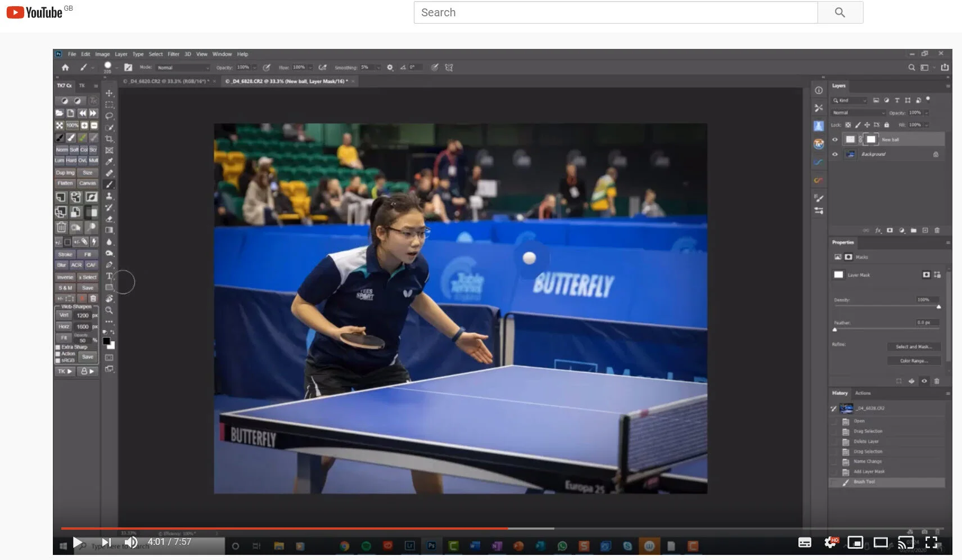The image size is (962, 560).
Task: Click the Color Range button
Action: point(914,361)
